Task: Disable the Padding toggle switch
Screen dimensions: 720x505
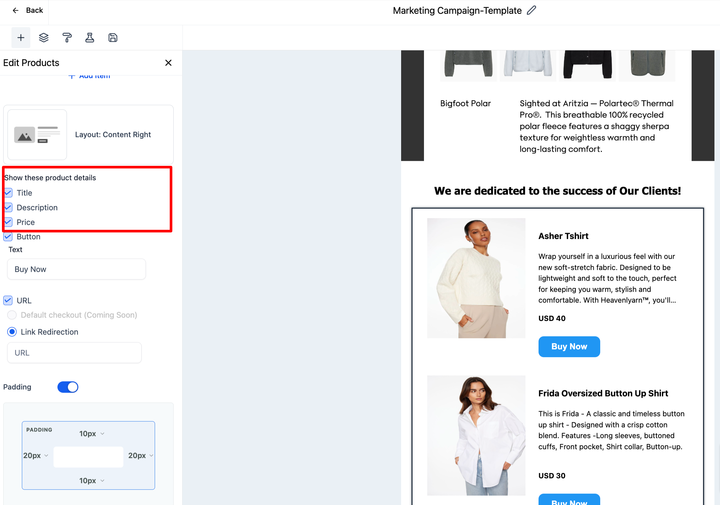Action: tap(68, 387)
